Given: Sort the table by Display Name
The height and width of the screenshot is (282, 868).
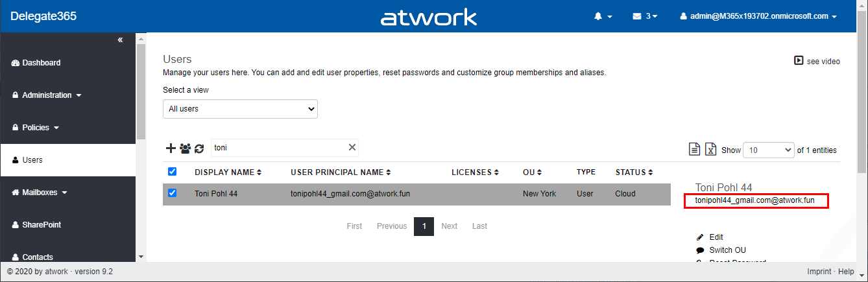Looking at the screenshot, I should click(x=228, y=172).
